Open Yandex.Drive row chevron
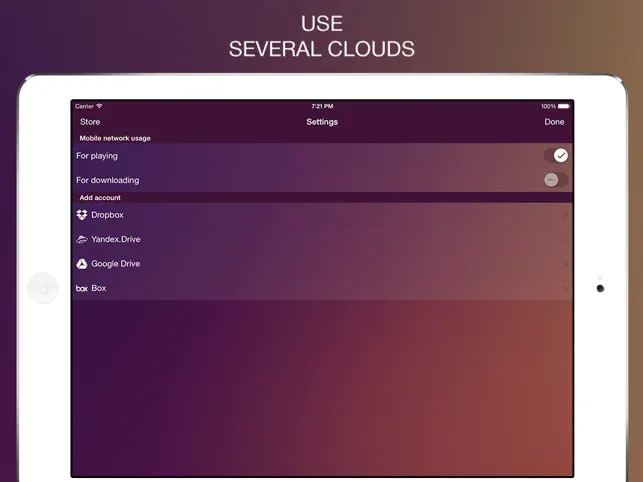The height and width of the screenshot is (482, 643). coord(565,240)
